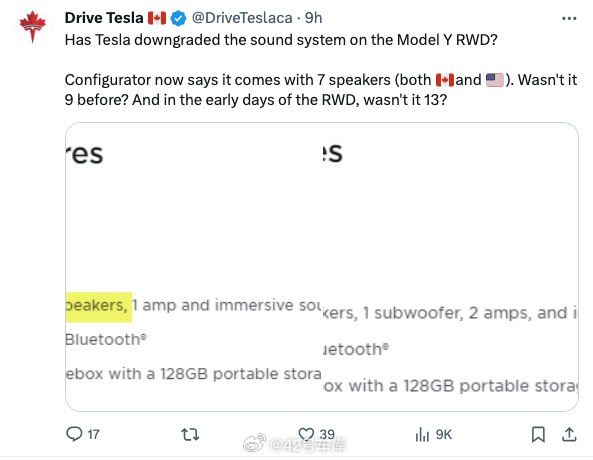Open the attached configurator screenshot image
Viewport: 593px width, 460px height.
322,267
